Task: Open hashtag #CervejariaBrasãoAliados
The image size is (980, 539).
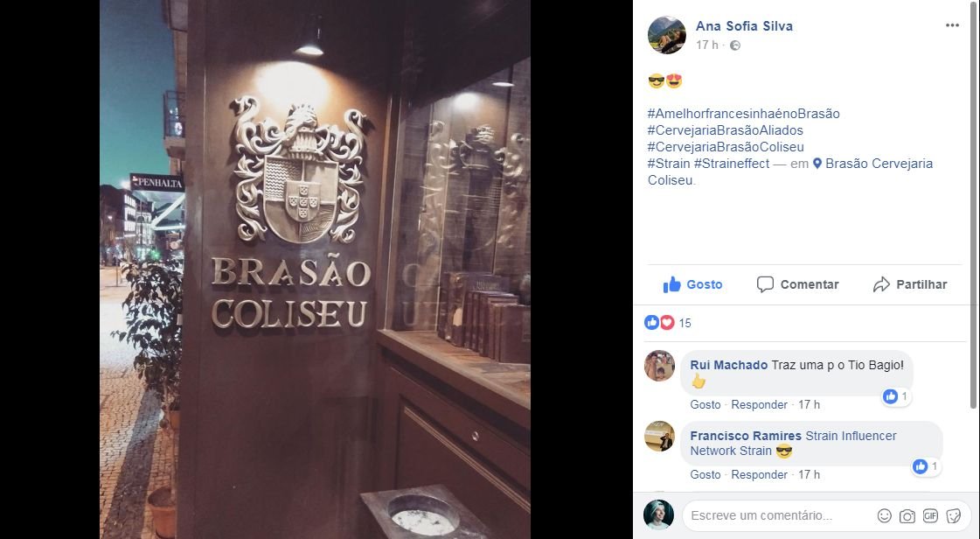Action: click(726, 130)
